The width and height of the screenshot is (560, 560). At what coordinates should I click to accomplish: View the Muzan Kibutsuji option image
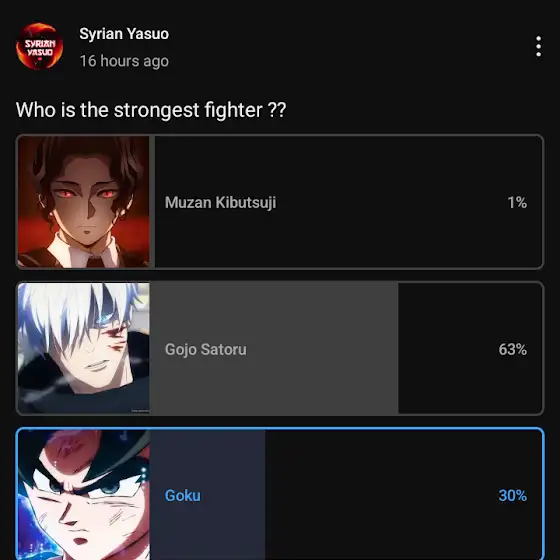pos(84,202)
